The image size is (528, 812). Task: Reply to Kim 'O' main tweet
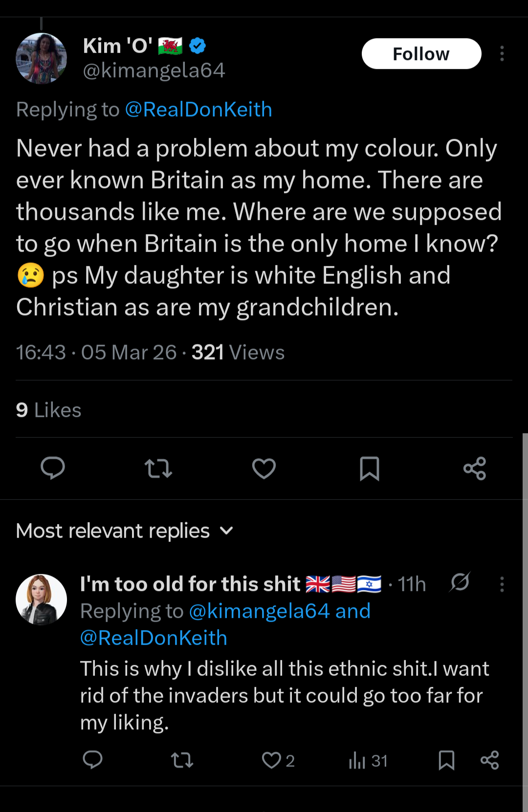pos(53,468)
